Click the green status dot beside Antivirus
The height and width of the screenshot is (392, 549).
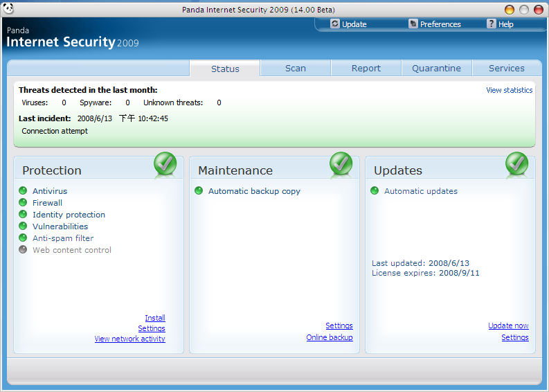coord(23,190)
